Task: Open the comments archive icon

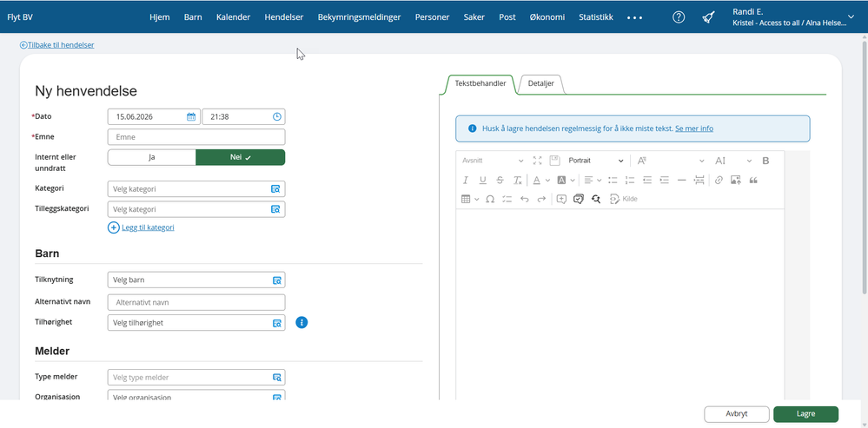Action: [579, 199]
